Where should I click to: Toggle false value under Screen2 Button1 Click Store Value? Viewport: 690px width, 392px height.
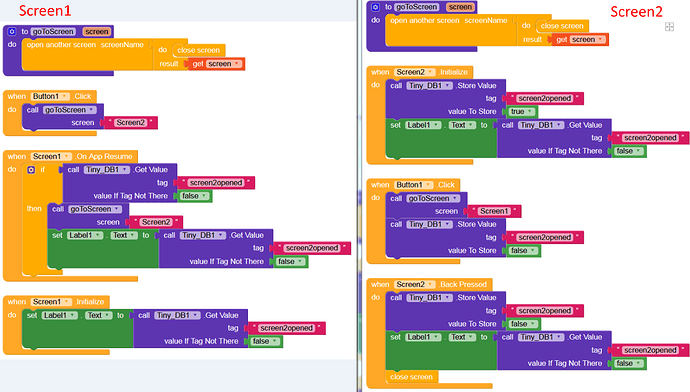point(523,251)
